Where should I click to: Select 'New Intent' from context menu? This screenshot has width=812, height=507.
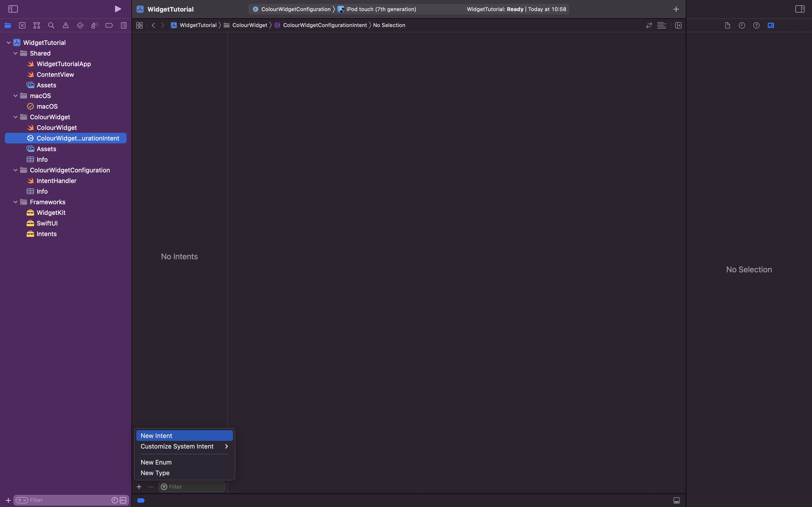coord(184,435)
